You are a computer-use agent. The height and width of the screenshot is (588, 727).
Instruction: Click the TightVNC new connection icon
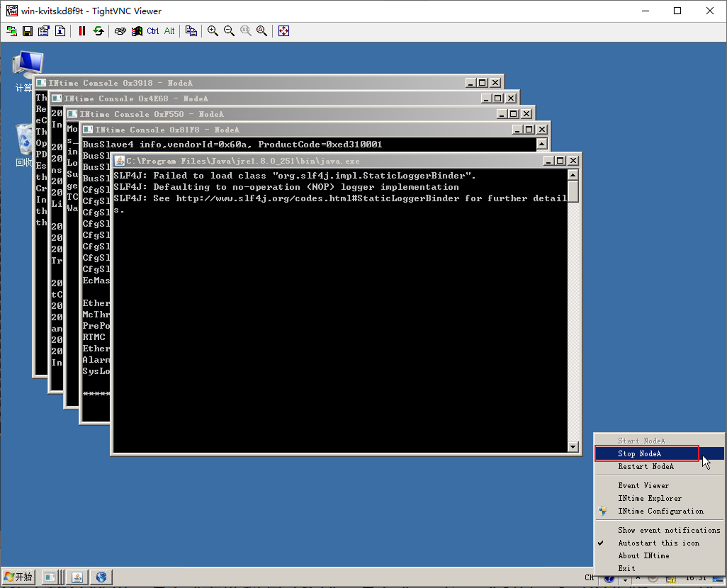tap(12, 31)
